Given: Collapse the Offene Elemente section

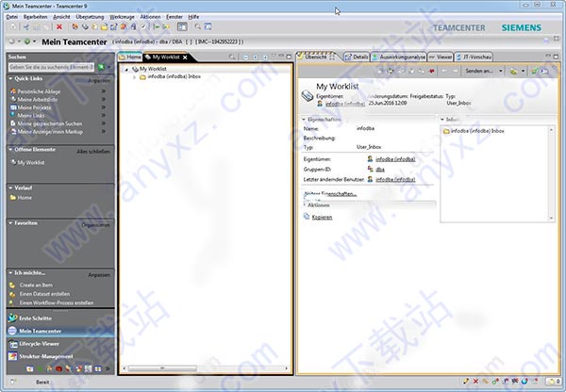Looking at the screenshot, I should point(10,150).
